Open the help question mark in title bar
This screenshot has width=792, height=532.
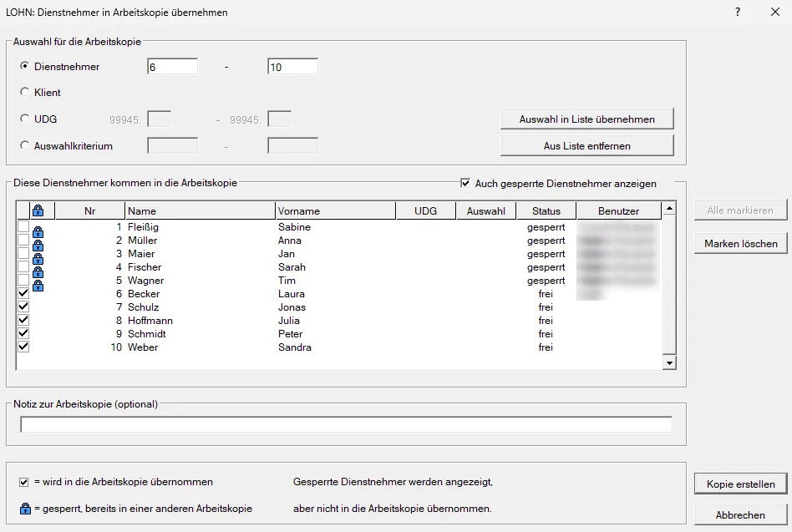tap(738, 13)
